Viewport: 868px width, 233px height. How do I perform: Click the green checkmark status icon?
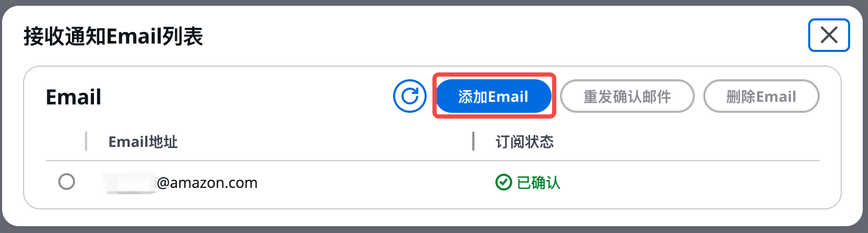click(504, 182)
